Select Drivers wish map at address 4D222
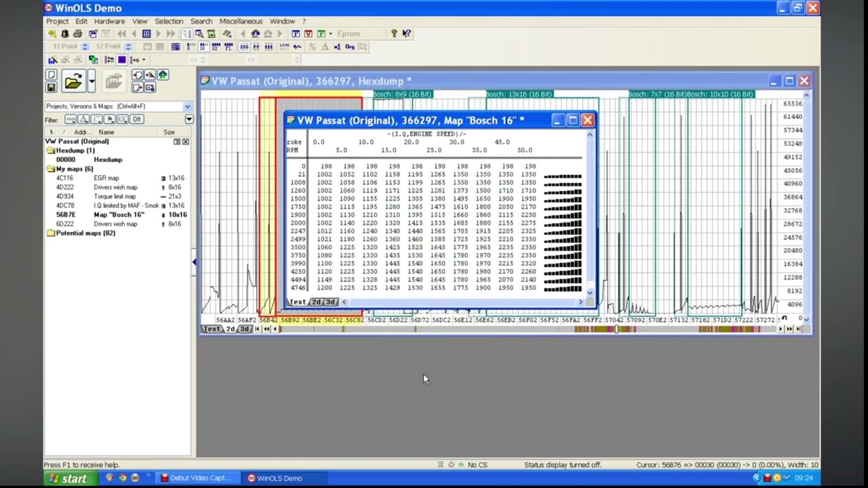Screen dimensions: 868x488 (x=119, y=187)
